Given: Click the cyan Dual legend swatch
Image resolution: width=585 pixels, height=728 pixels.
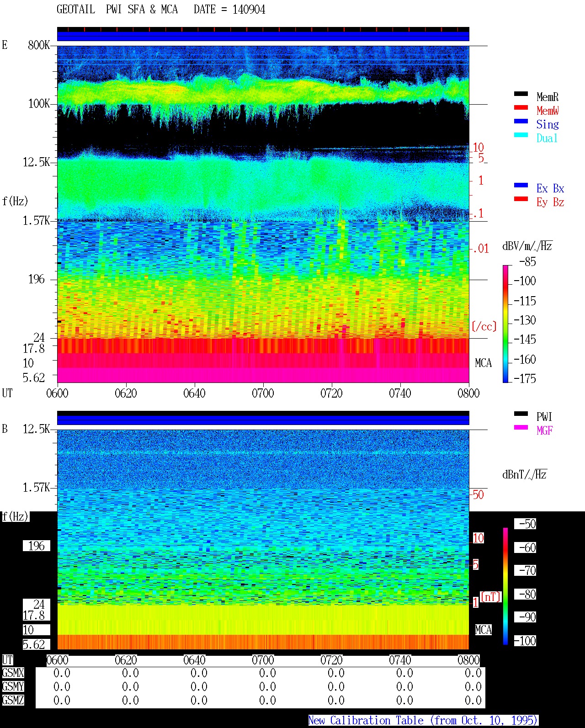Looking at the screenshot, I should pos(521,135).
